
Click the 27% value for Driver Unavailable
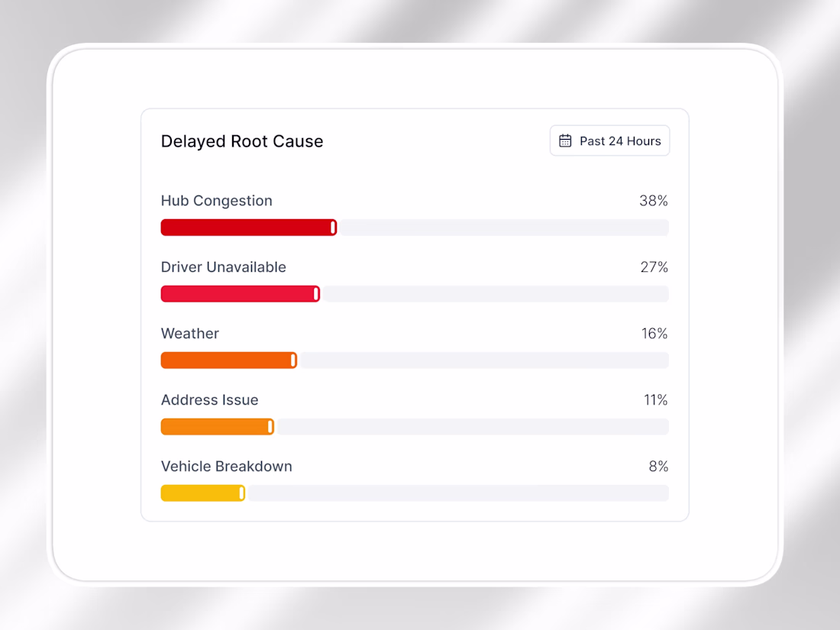coord(654,267)
